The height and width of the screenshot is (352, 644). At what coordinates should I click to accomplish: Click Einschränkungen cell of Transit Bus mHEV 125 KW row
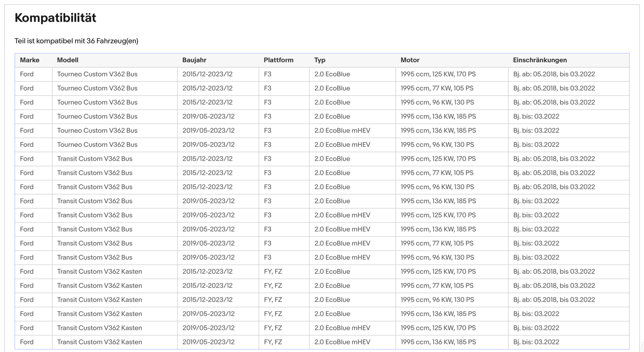pos(569,215)
